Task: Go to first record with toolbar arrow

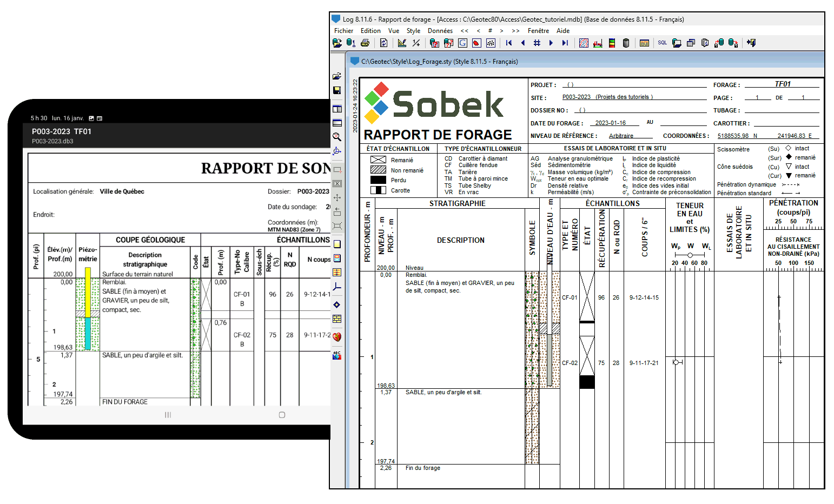Action: (509, 43)
